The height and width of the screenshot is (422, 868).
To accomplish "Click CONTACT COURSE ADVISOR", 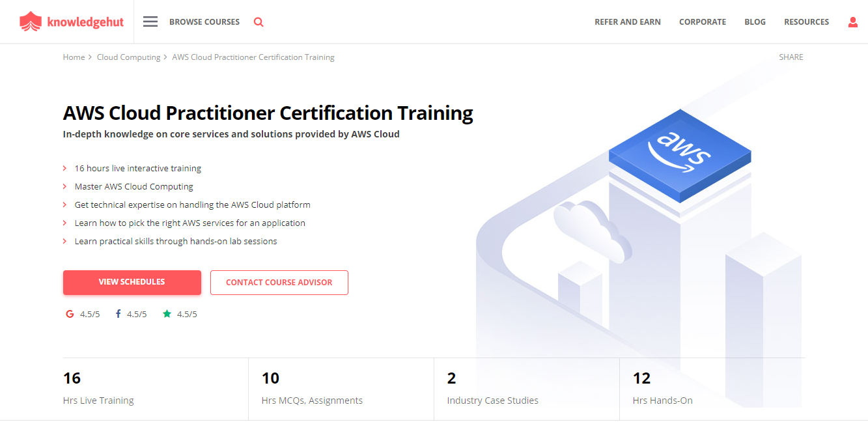I will [x=279, y=282].
